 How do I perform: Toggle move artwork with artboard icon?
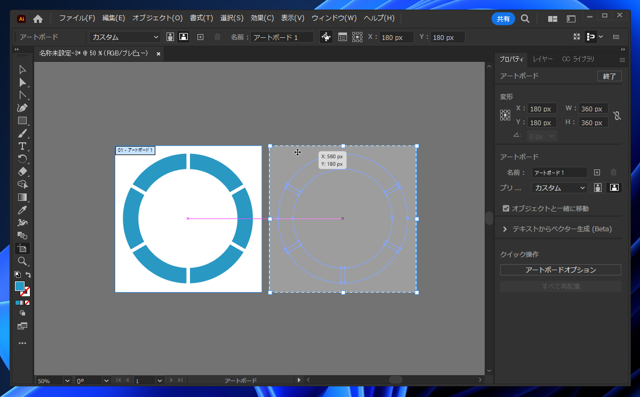point(326,37)
